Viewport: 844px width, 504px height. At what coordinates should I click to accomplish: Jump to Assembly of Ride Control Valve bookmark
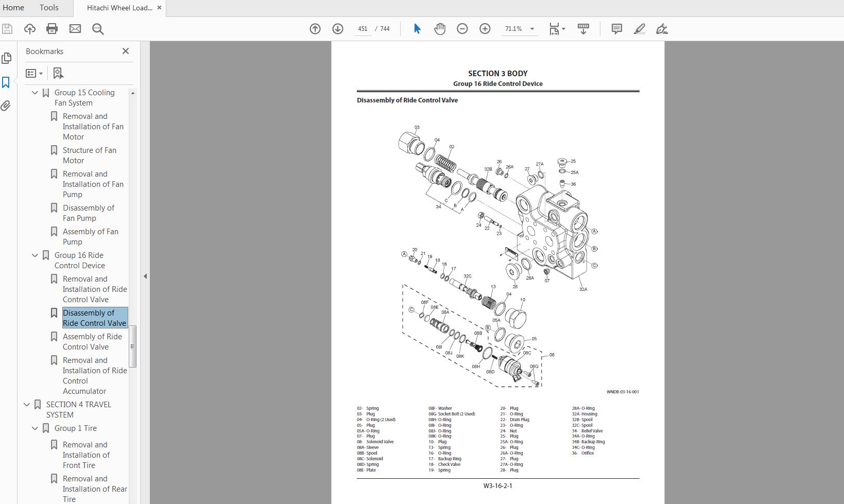point(92,341)
